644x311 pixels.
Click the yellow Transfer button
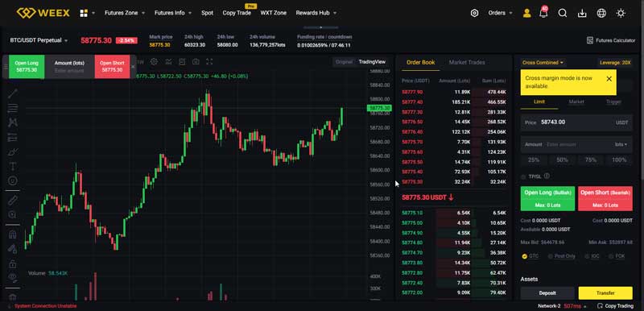[x=605, y=293]
